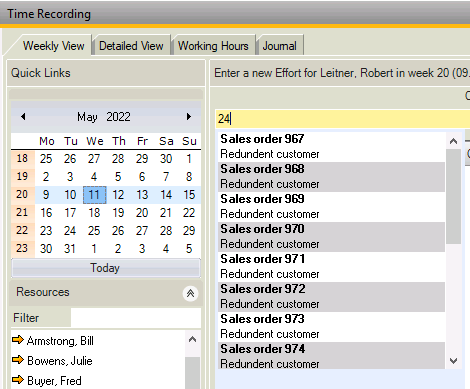The height and width of the screenshot is (389, 470).
Task: Select May 13 in the calendar
Action: pyautogui.click(x=142, y=195)
